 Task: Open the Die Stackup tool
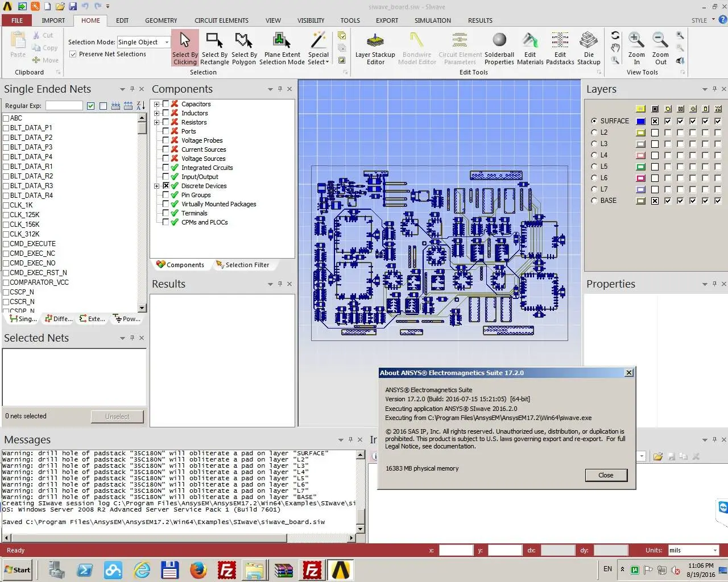point(589,48)
